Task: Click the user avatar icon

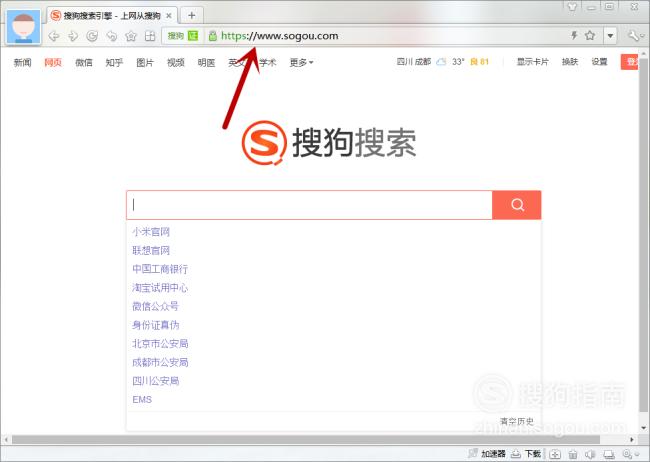Action: (x=24, y=27)
